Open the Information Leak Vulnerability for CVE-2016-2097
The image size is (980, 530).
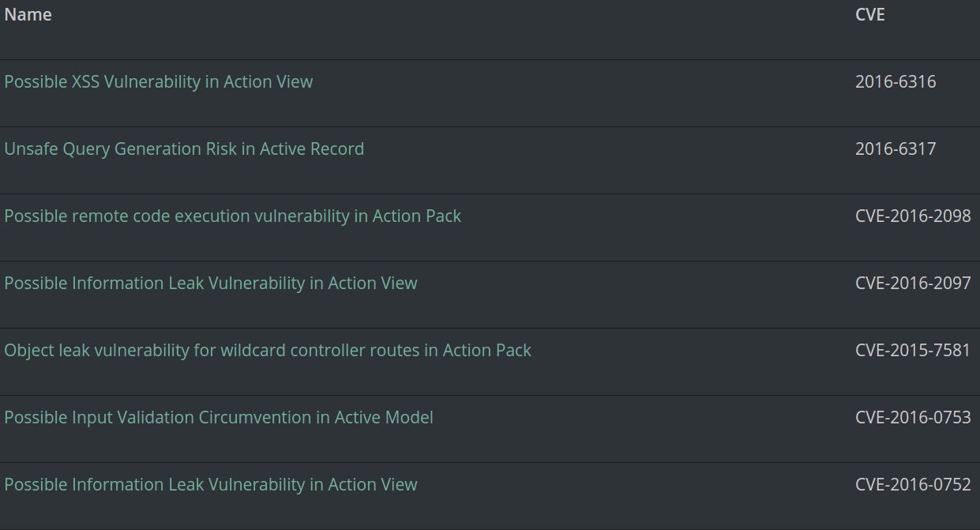210,283
